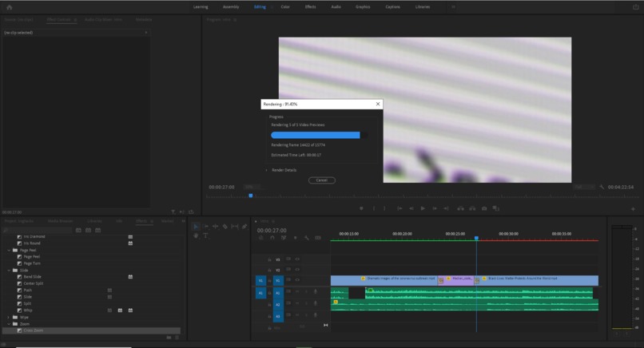Toggle V1 track output eye icon
Viewport: 644px width, 348px height.
coord(297,281)
